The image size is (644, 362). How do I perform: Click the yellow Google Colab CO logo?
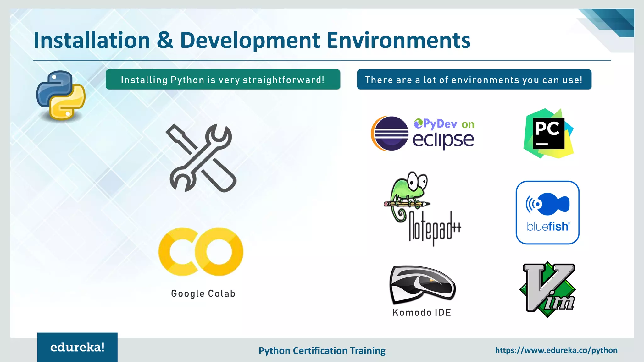[201, 252]
